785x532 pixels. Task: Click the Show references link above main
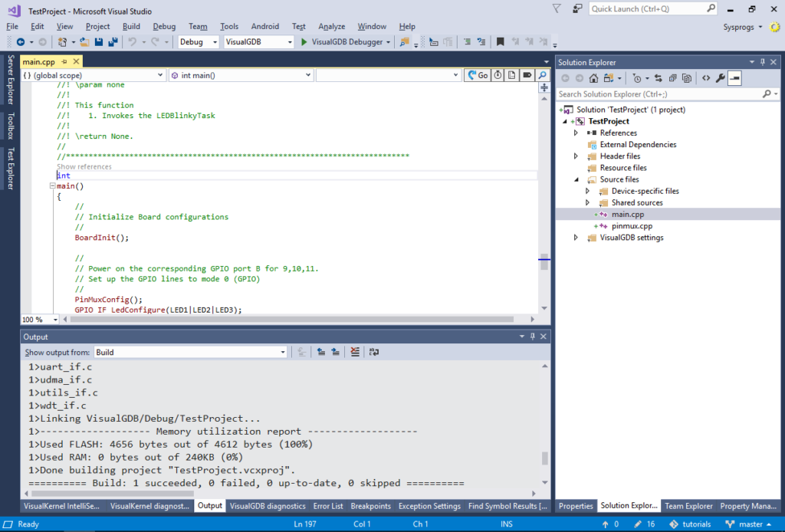point(84,166)
